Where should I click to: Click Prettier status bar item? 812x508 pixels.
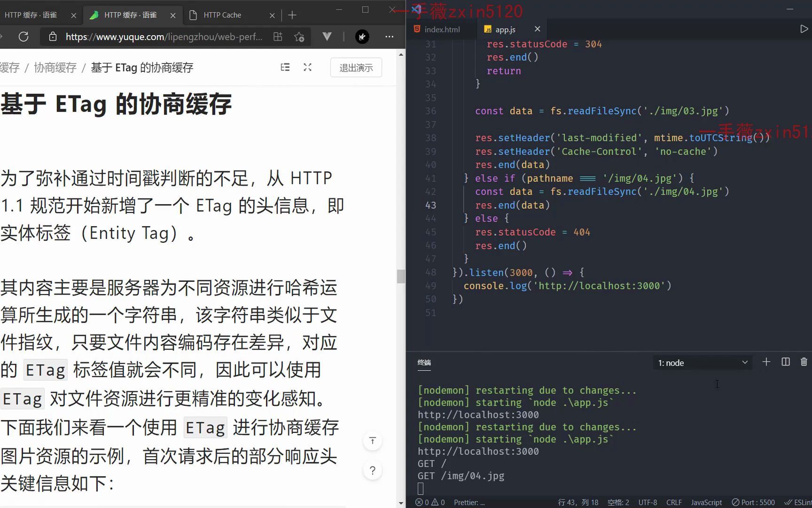[x=469, y=502]
